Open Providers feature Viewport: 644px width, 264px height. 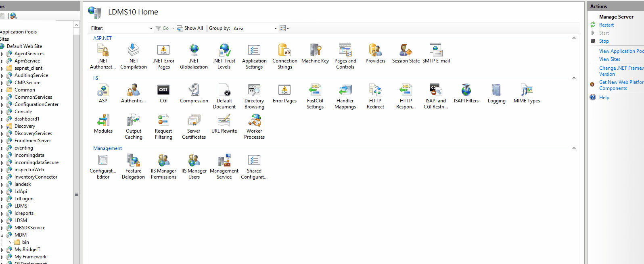click(375, 53)
